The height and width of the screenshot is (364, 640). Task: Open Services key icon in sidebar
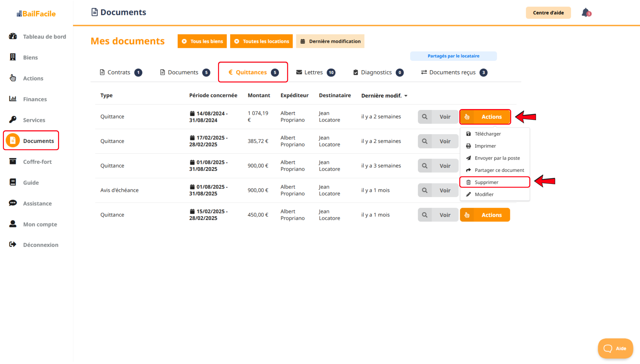pyautogui.click(x=13, y=120)
